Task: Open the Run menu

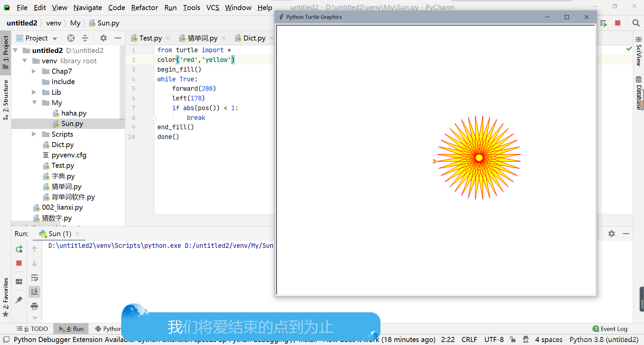Action: [170, 7]
